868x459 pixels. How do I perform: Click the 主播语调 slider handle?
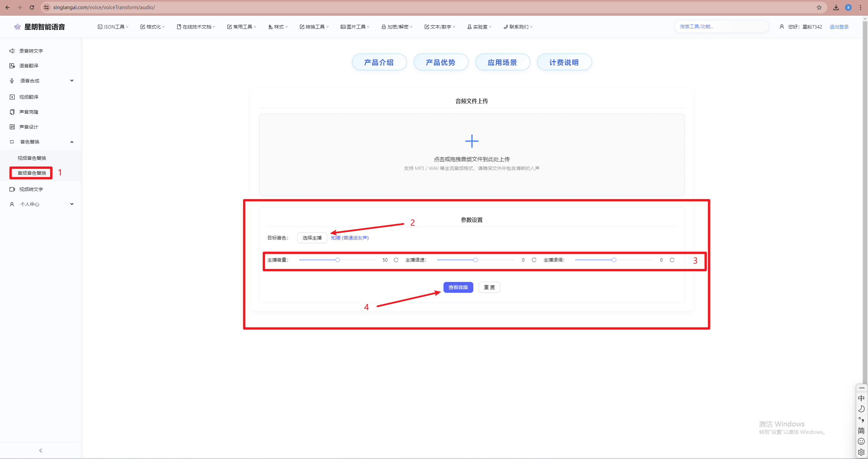(x=614, y=260)
